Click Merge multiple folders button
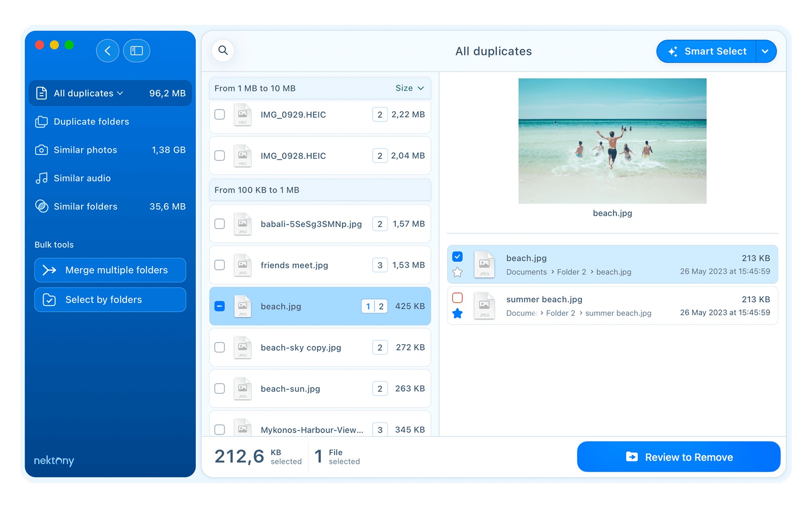This screenshot has width=812, height=508. (110, 270)
